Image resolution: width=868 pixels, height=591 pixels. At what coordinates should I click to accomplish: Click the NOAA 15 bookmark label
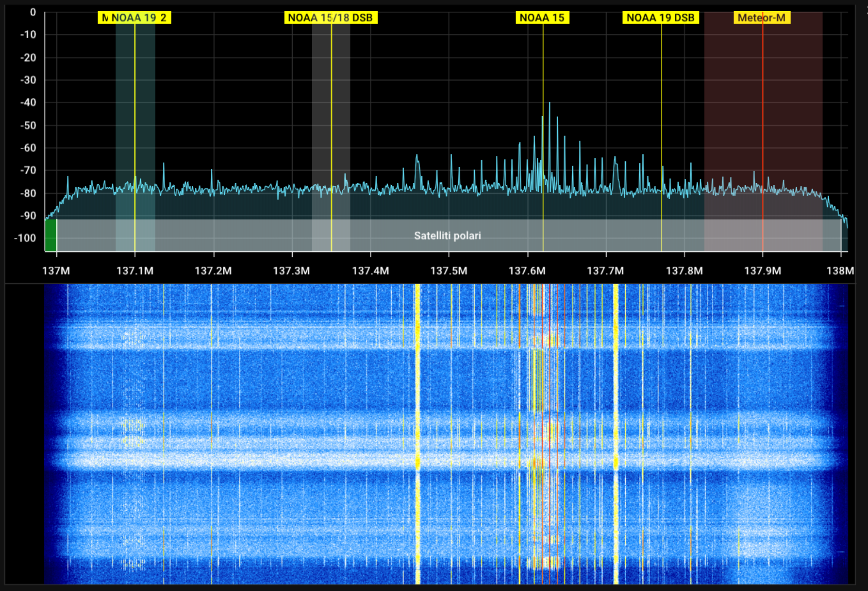coord(542,18)
